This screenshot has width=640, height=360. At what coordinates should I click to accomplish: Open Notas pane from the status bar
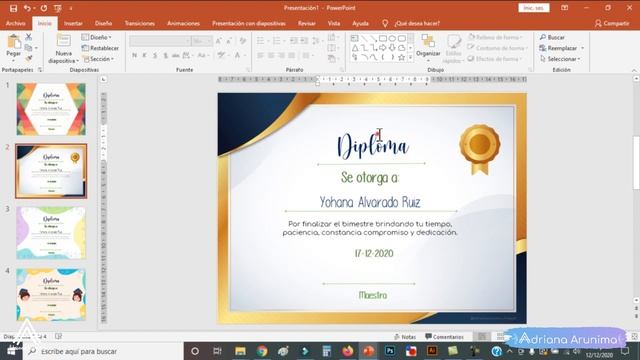coord(405,337)
